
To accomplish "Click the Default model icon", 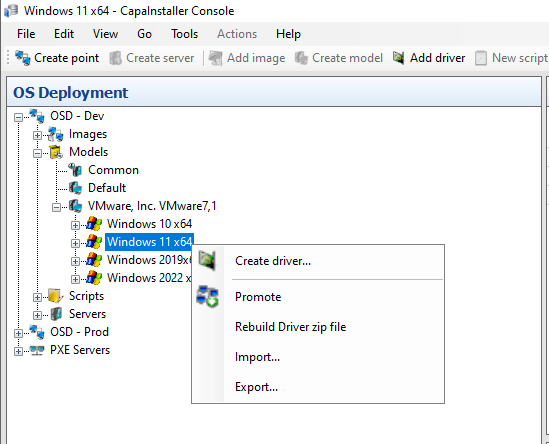I will (x=75, y=188).
